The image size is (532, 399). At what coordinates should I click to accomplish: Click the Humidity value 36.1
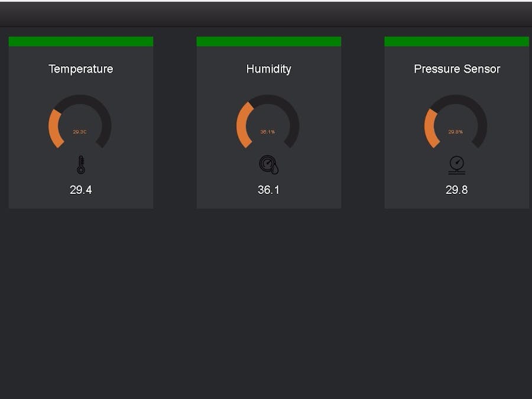tap(269, 190)
